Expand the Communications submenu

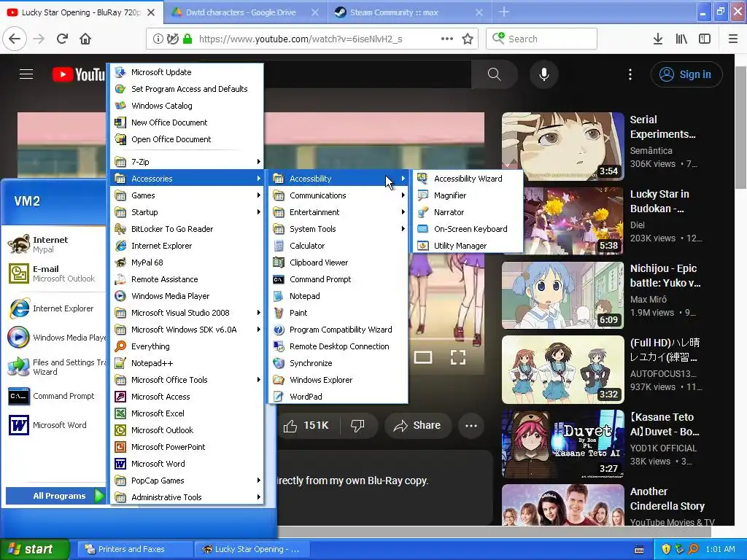pos(338,195)
